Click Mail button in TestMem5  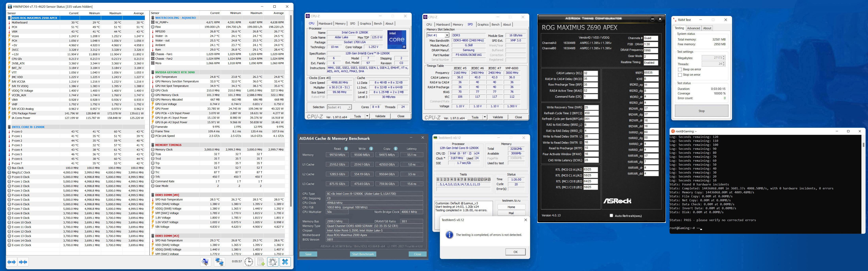click(511, 213)
